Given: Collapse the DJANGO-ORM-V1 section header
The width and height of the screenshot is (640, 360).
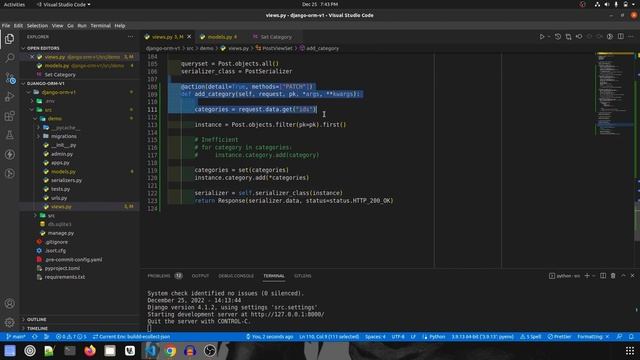Looking at the screenshot, I should (x=45, y=83).
